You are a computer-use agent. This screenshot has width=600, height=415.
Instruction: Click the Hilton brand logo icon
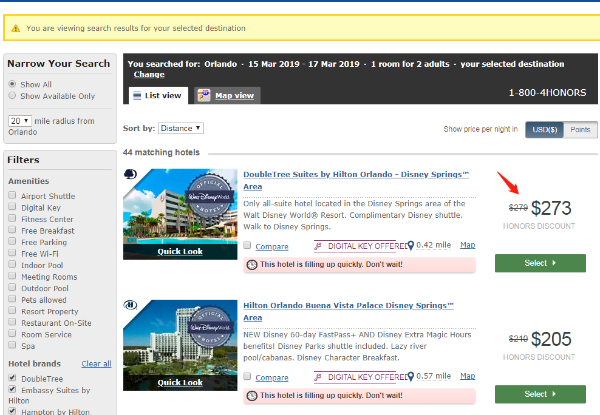point(130,305)
